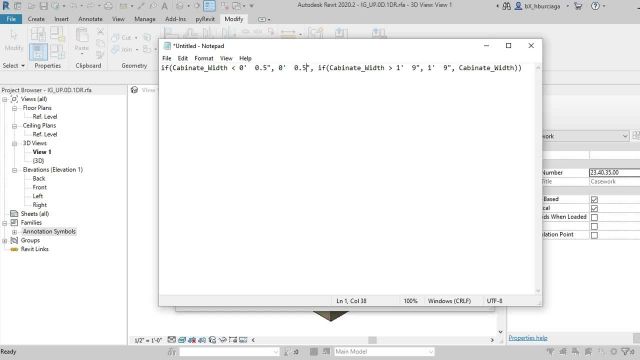Open Notepad's Help menu
The image size is (640, 360).
[245, 58]
